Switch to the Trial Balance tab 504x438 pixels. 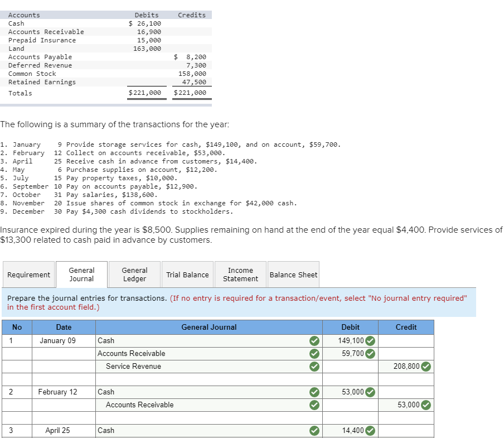point(187,274)
